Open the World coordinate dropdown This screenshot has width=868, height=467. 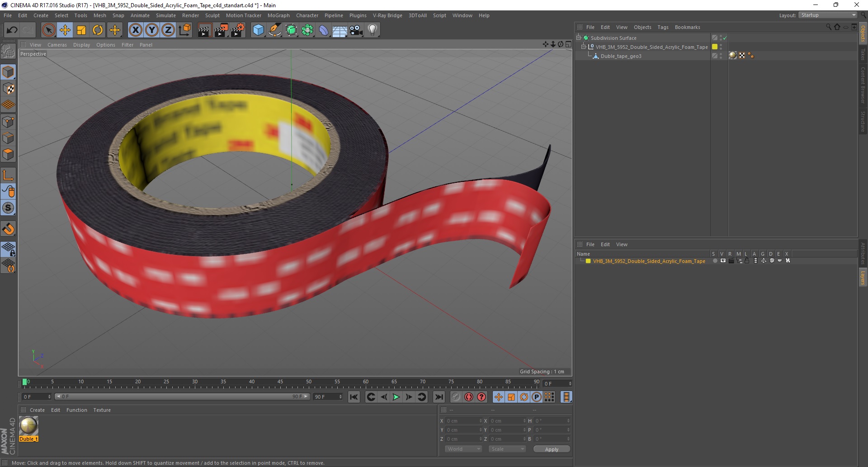click(463, 449)
